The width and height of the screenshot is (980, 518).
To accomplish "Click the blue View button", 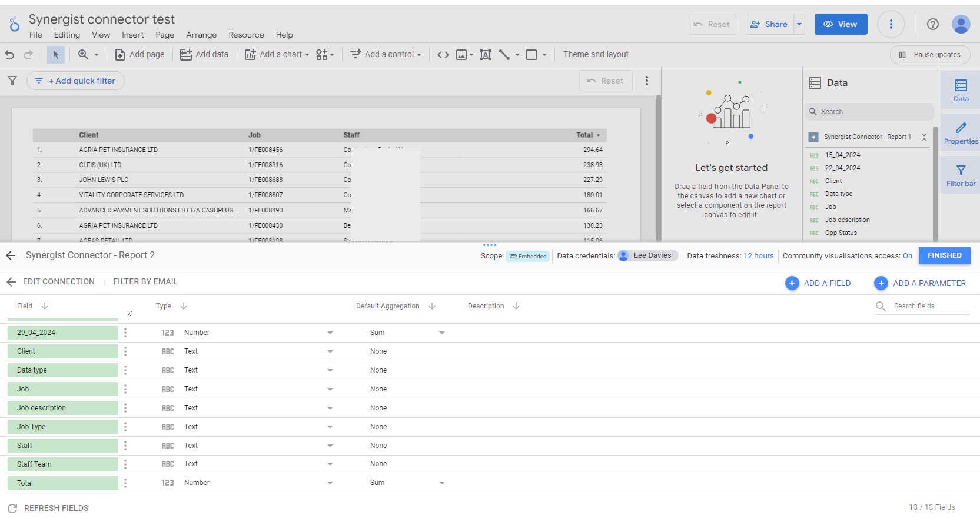I will (x=841, y=24).
